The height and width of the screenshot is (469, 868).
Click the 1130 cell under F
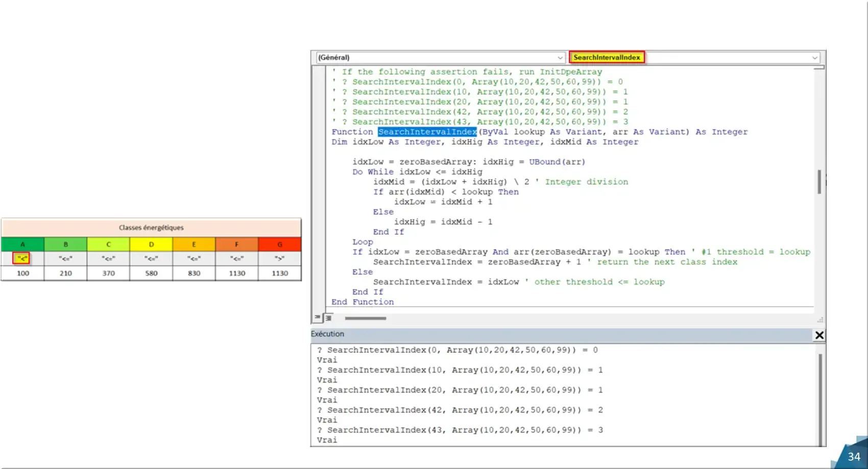point(237,273)
